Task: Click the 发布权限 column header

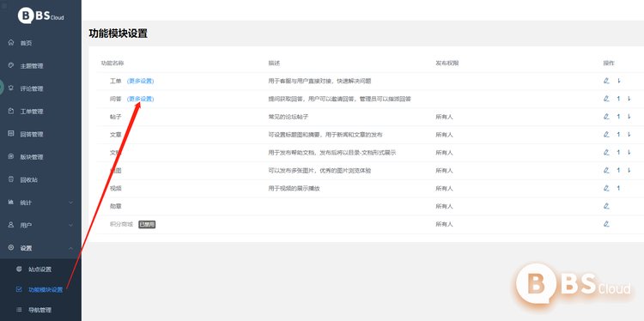Action: coord(447,64)
